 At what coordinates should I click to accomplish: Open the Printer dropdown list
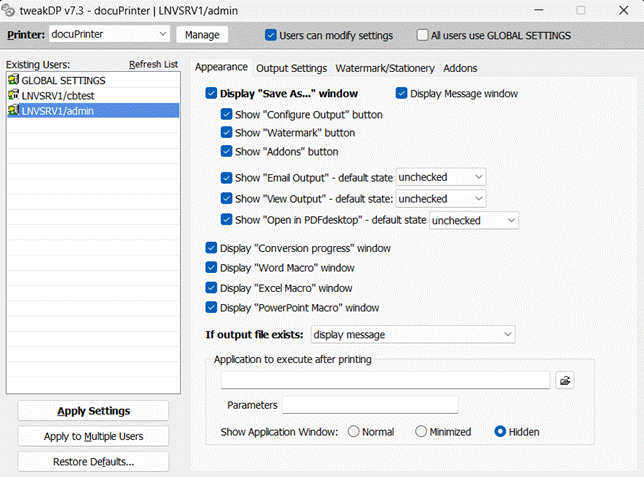(x=163, y=34)
